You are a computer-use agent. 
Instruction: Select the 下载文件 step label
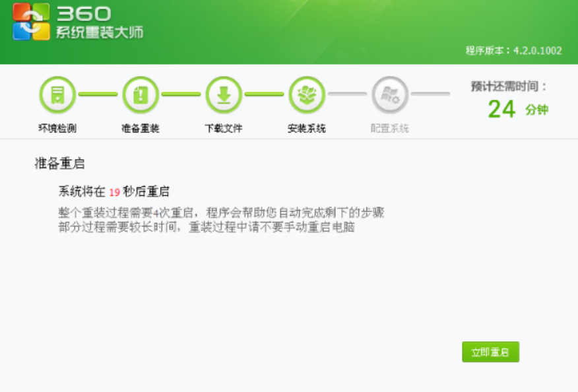[224, 128]
